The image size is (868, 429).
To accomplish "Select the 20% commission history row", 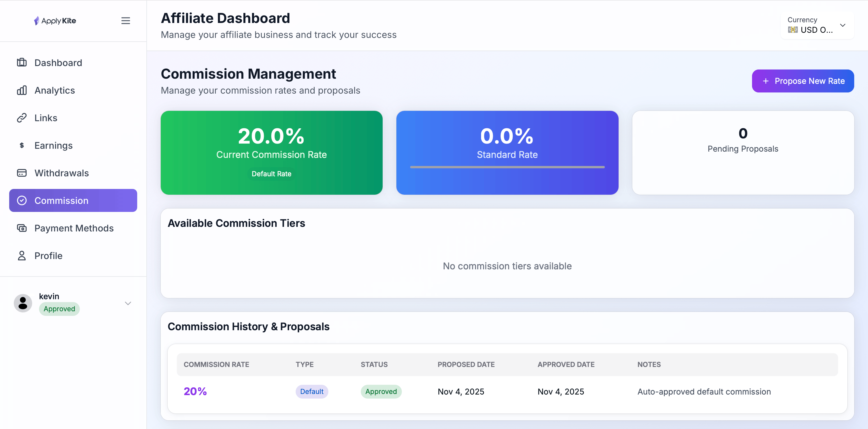I will (x=507, y=392).
